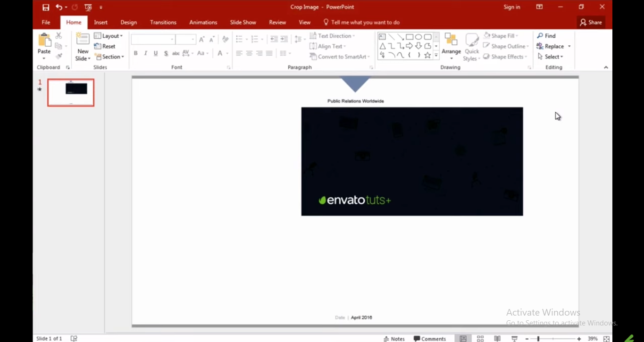The image size is (644, 342).
Task: Open the font name combo box
Action: click(x=153, y=40)
